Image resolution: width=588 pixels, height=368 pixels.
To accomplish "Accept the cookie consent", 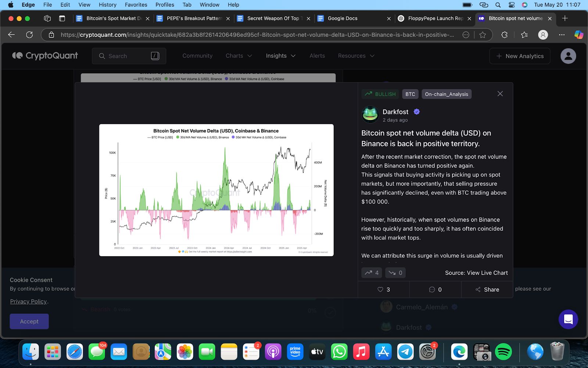I will click(x=29, y=321).
